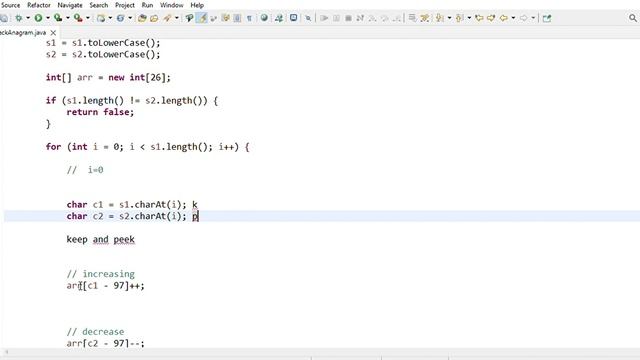Click the Forward navigation grey arrow

tap(523, 18)
